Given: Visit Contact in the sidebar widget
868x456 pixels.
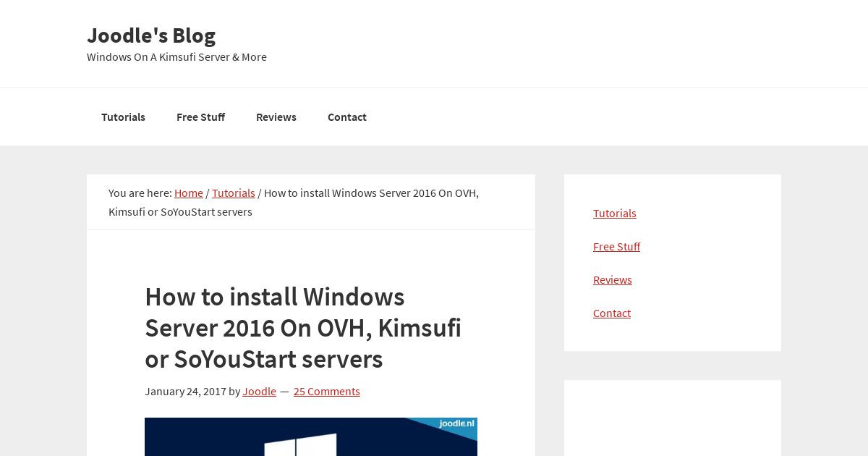Looking at the screenshot, I should tap(612, 313).
